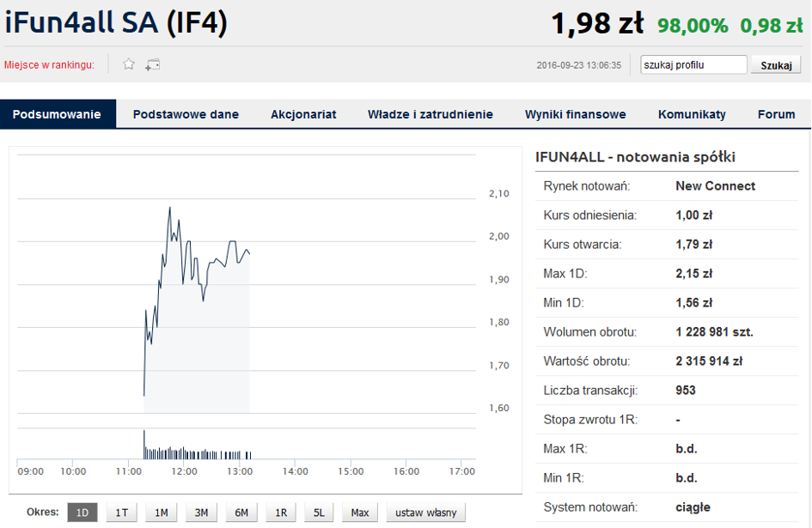The height and width of the screenshot is (528, 812).
Task: Focus the 'szukaj profilu' search field
Action: point(693,64)
